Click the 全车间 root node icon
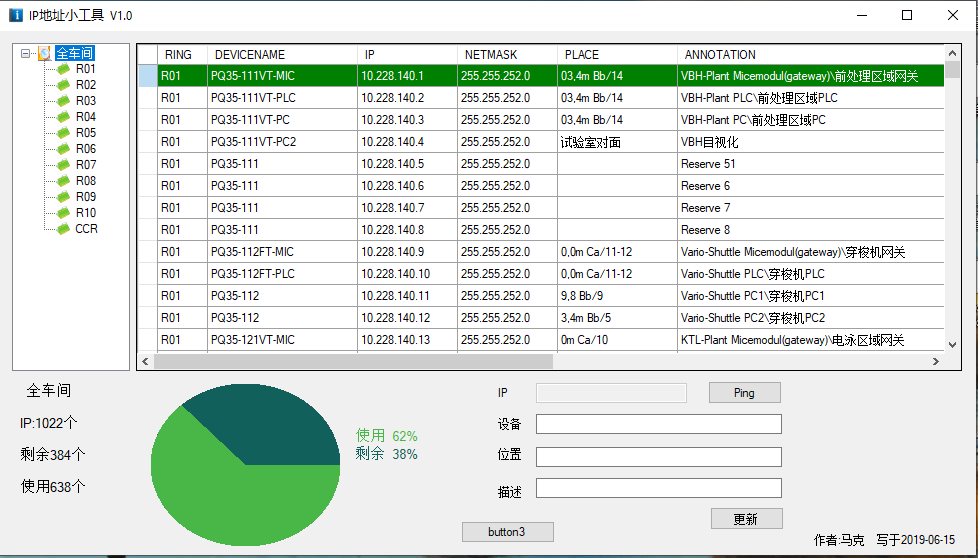This screenshot has width=978, height=558. pyautogui.click(x=44, y=54)
